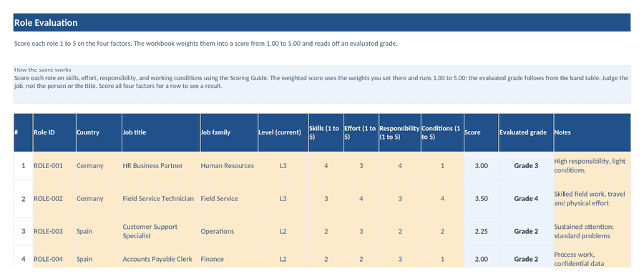The height and width of the screenshot is (279, 644).
Task: Click the 2.25 score cell
Action: tap(482, 231)
